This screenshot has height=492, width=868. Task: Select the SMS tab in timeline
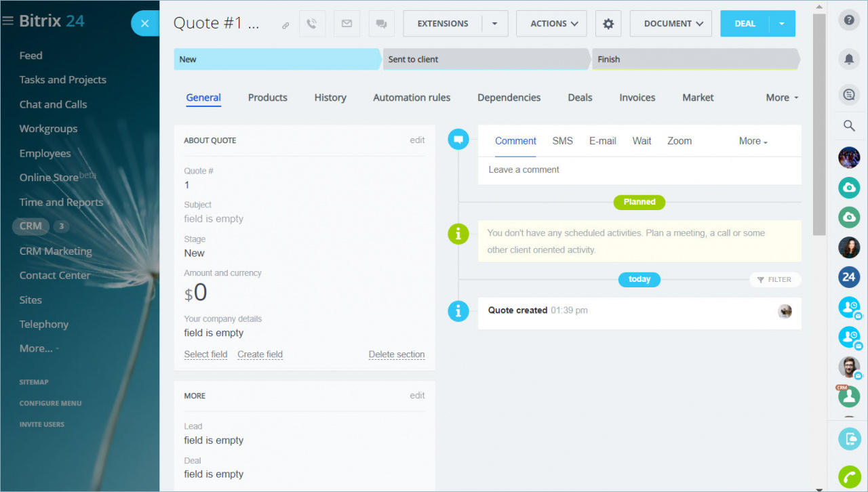[x=562, y=141]
